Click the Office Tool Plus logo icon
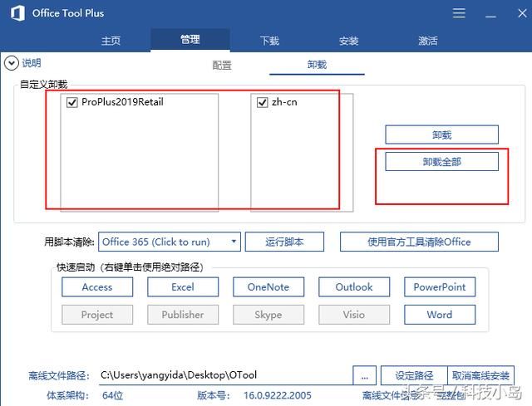The width and height of the screenshot is (532, 406). (x=17, y=13)
